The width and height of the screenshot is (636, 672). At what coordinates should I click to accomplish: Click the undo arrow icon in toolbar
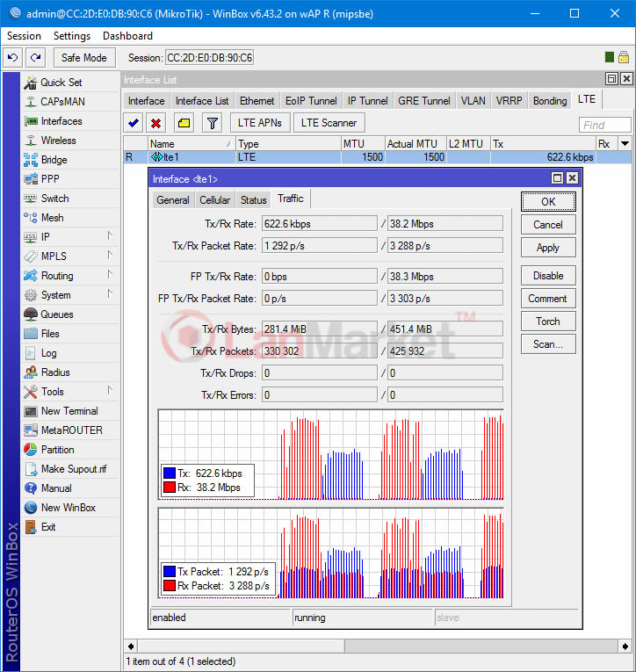[13, 57]
